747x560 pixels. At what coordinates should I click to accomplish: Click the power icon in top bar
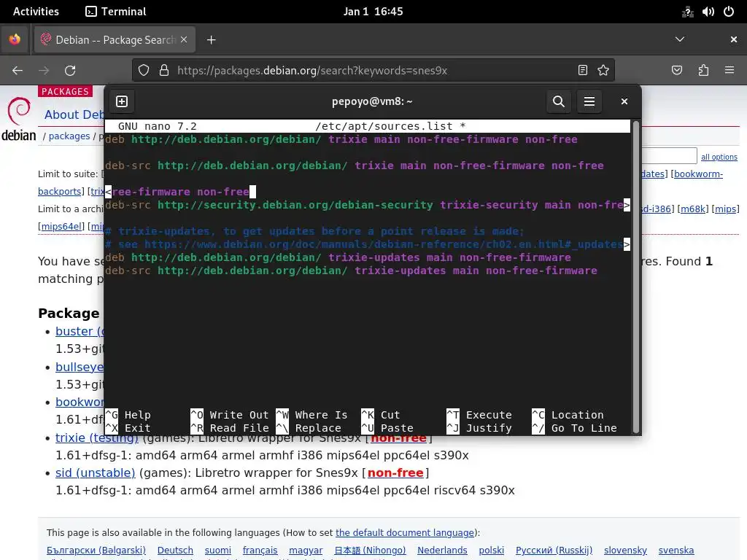point(729,12)
